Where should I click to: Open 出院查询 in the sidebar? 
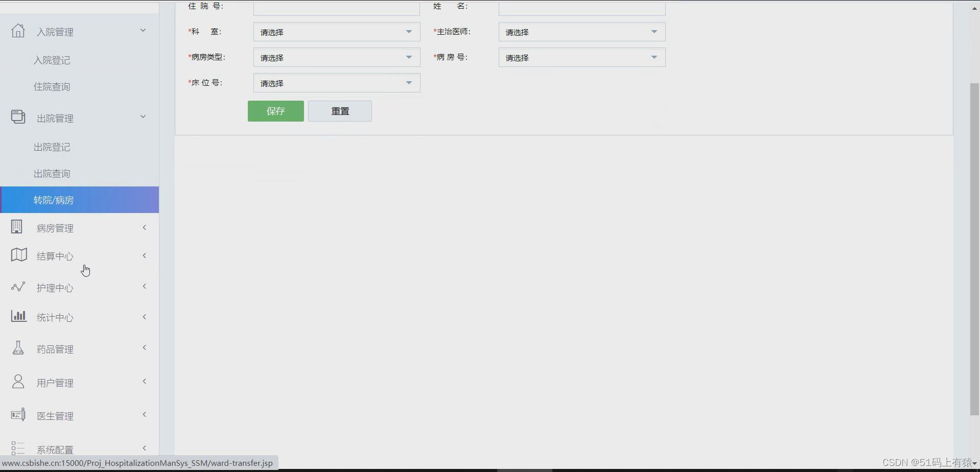[x=52, y=174]
